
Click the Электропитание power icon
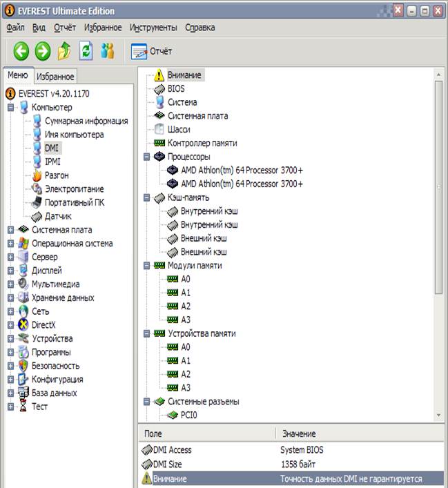tap(37, 188)
